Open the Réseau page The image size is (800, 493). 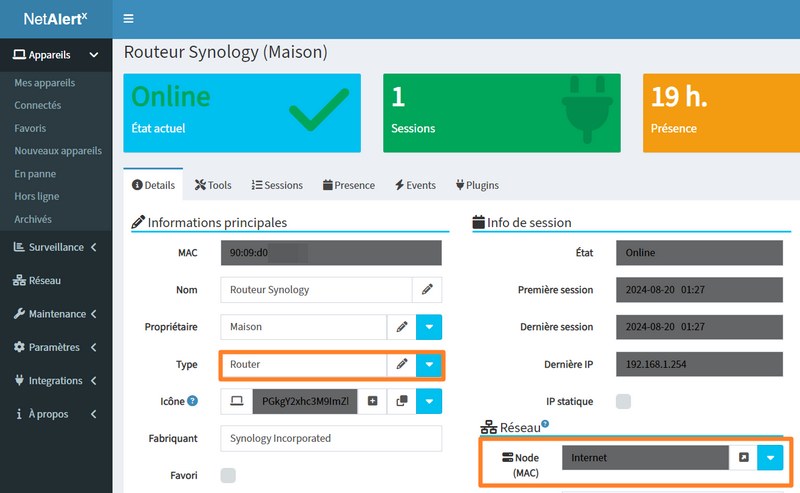(37, 280)
